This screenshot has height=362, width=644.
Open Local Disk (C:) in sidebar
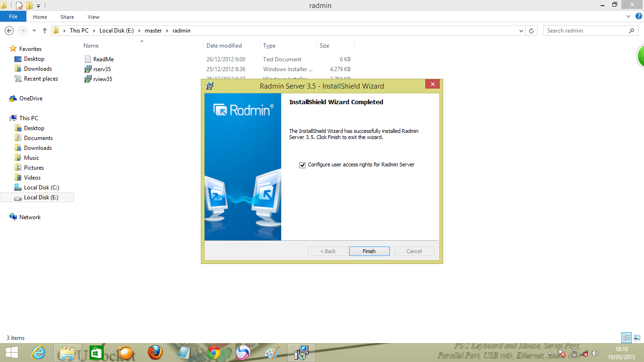point(41,188)
